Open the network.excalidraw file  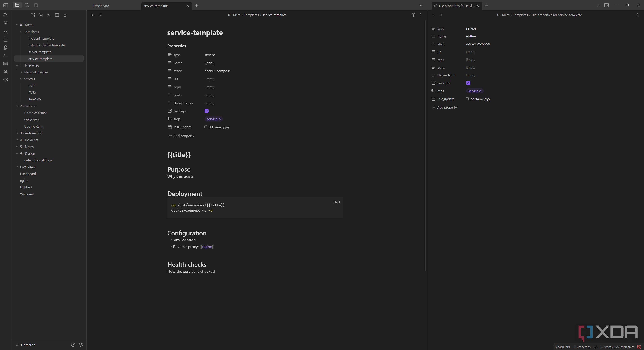pyautogui.click(x=38, y=160)
